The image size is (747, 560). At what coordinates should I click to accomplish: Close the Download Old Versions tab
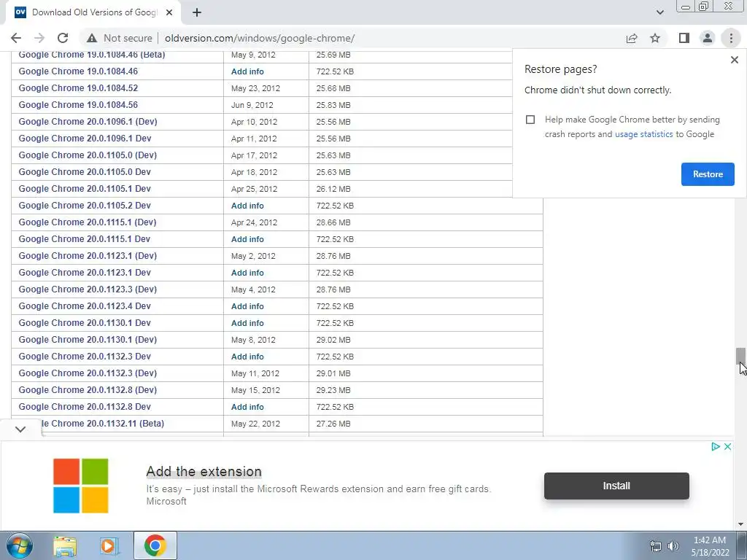(x=169, y=12)
